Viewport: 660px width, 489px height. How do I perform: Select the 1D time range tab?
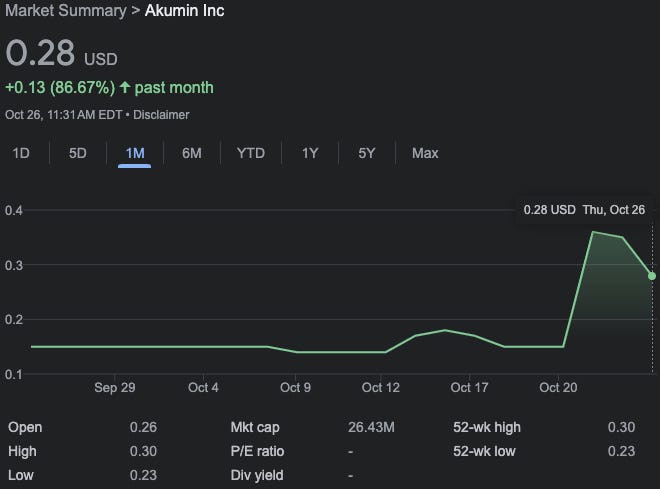pyautogui.click(x=21, y=153)
